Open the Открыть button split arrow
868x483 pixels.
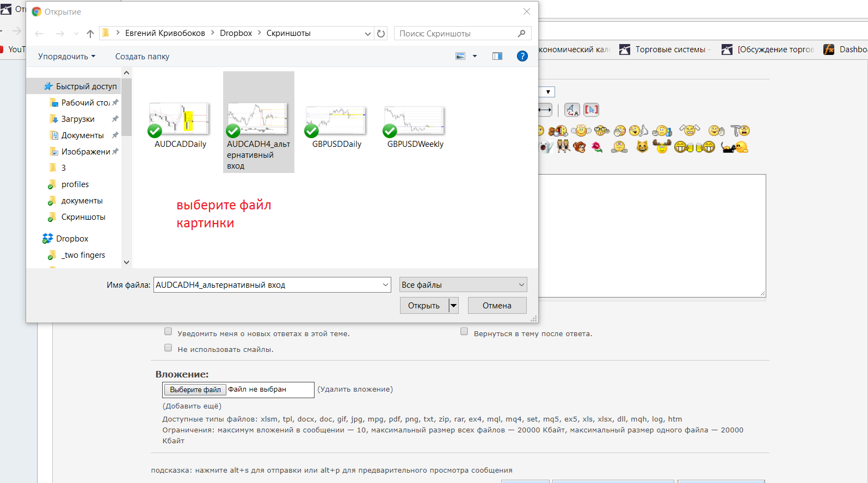(453, 305)
